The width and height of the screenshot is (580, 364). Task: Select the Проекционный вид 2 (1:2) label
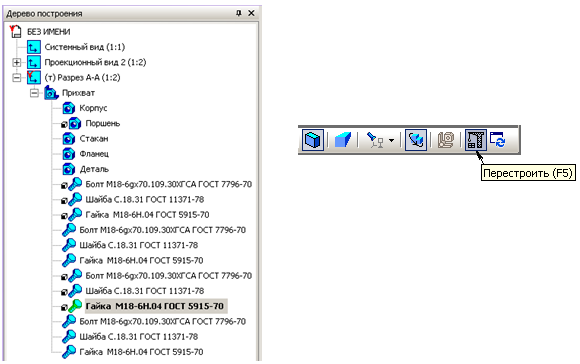coord(95,62)
